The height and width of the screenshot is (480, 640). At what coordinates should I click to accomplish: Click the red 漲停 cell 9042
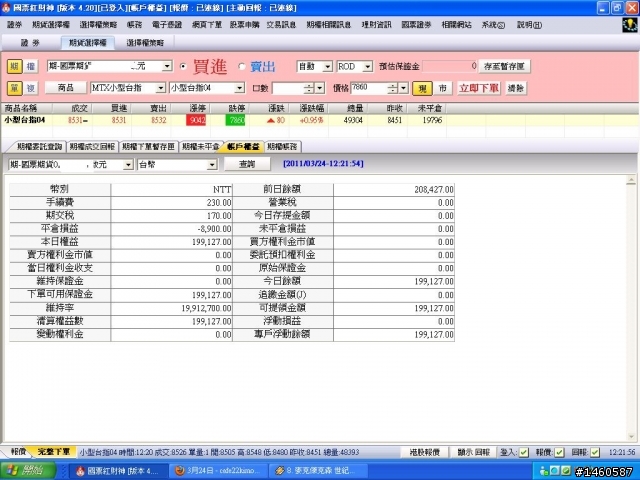coord(196,120)
